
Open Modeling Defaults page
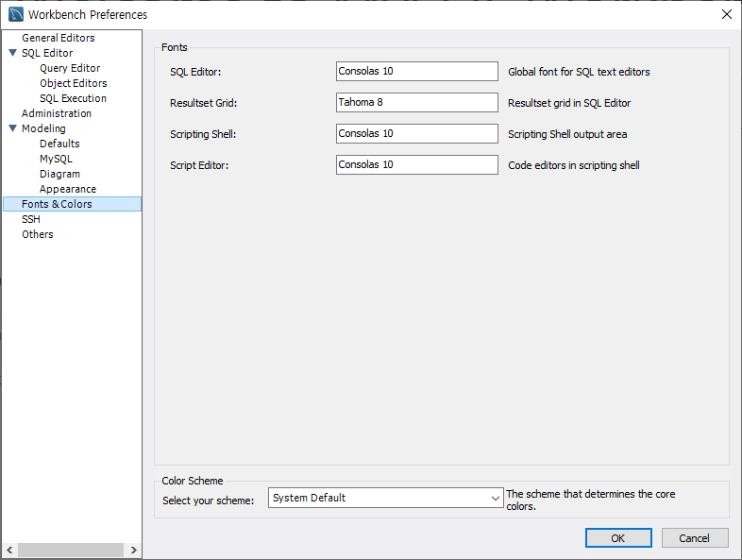click(59, 144)
